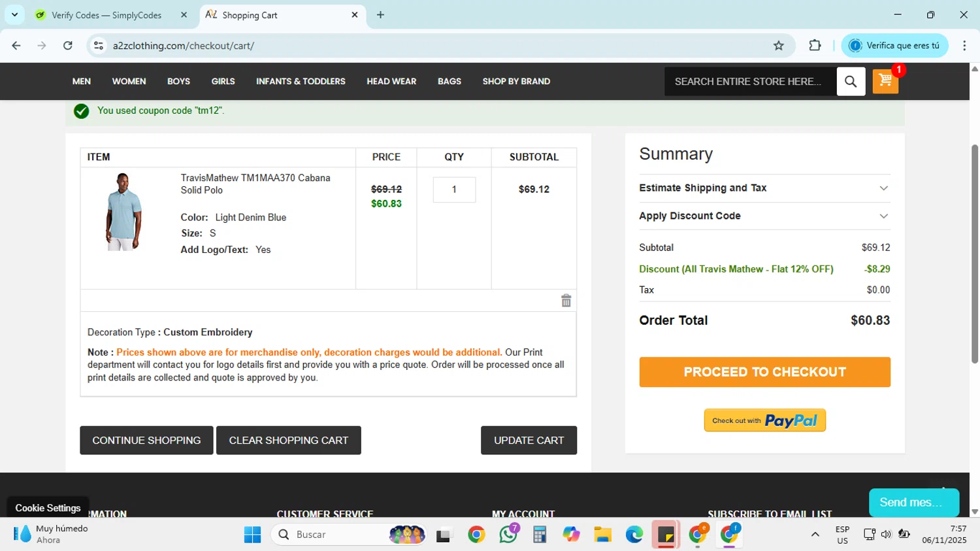The image size is (980, 551).
Task: Click the Verifica que eres tú profile chip
Action: click(x=894, y=46)
